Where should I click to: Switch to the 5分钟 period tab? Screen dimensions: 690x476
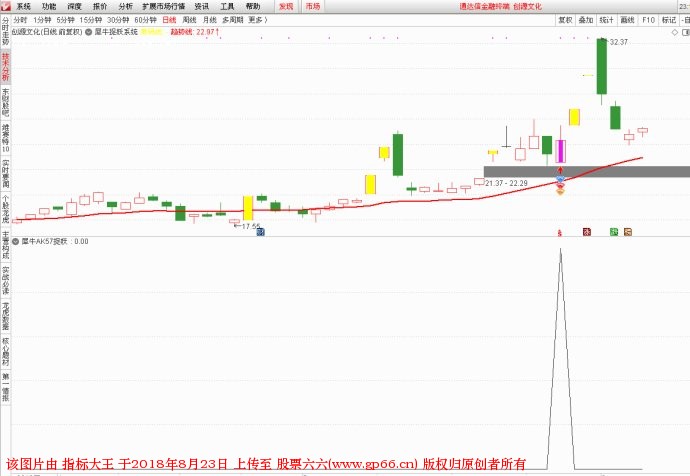(x=66, y=20)
